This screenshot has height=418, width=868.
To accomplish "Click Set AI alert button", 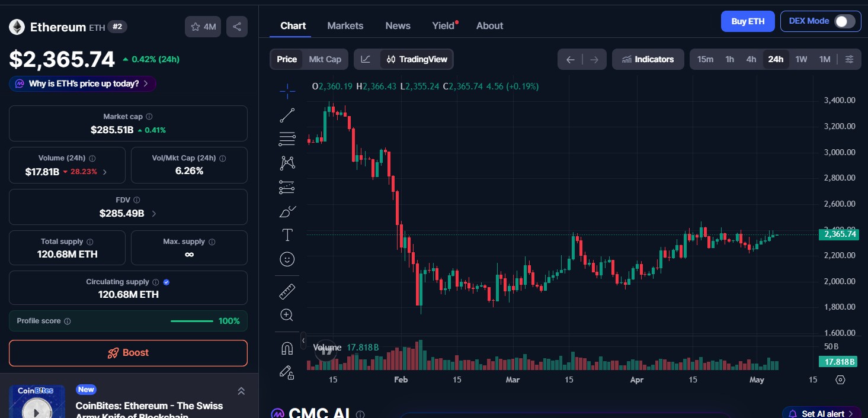I will point(821,413).
